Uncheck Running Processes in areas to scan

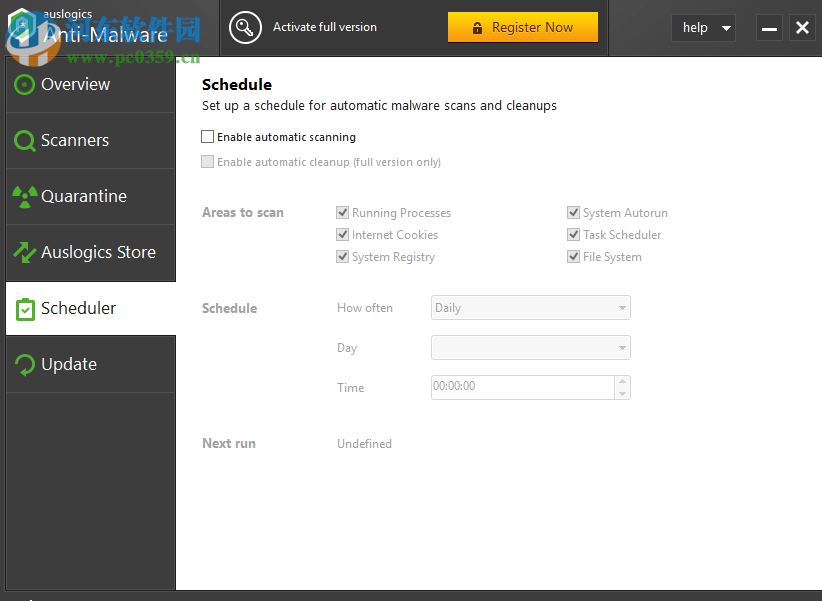tap(342, 212)
